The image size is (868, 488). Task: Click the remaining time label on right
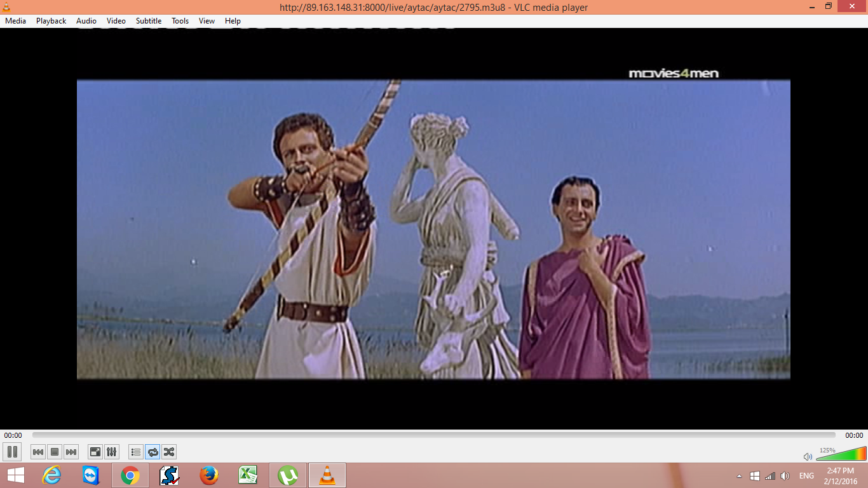(854, 435)
